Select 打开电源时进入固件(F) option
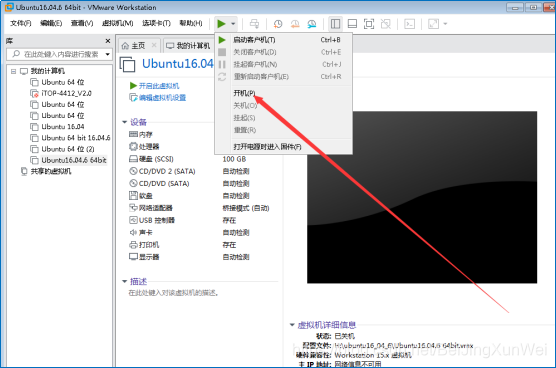 (283, 146)
